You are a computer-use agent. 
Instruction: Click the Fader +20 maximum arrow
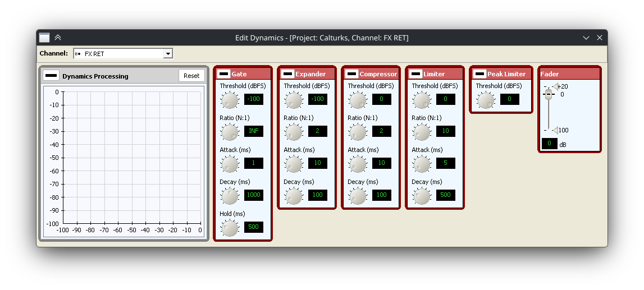coord(555,86)
